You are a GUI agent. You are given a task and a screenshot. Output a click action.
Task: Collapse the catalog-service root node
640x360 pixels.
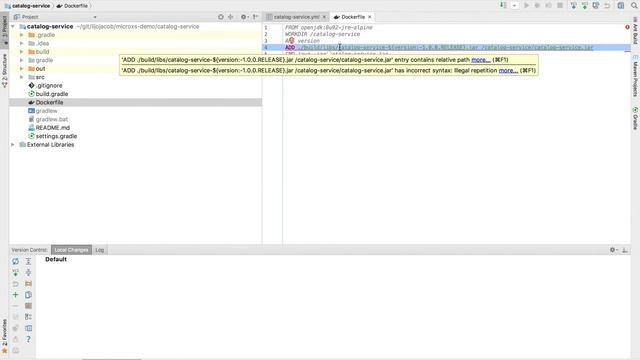click(x=13, y=27)
